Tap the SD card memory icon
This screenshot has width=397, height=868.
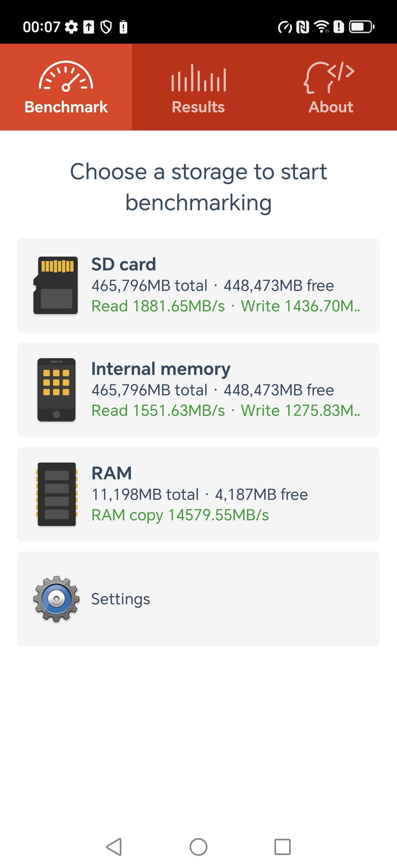[x=56, y=285]
